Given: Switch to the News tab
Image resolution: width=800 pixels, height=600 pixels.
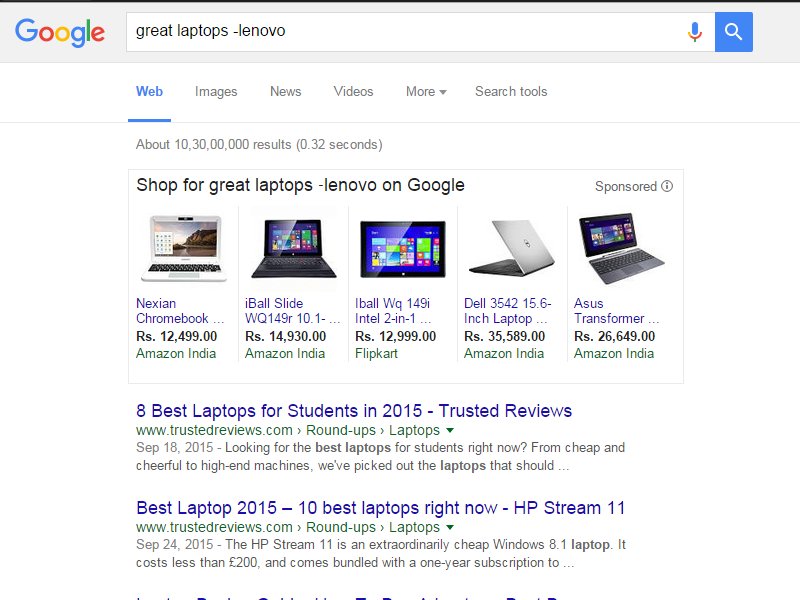Looking at the screenshot, I should pos(285,92).
